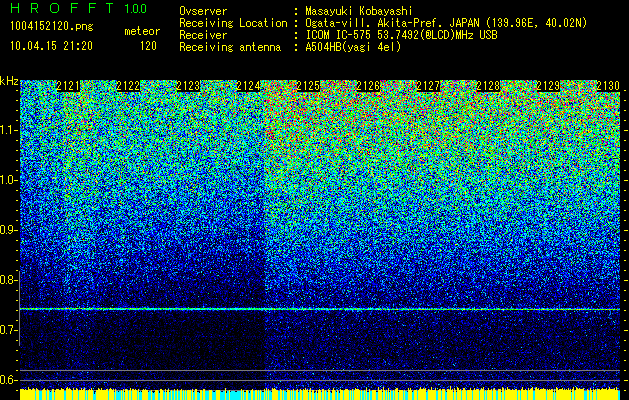Click time marker 2130

608,86
